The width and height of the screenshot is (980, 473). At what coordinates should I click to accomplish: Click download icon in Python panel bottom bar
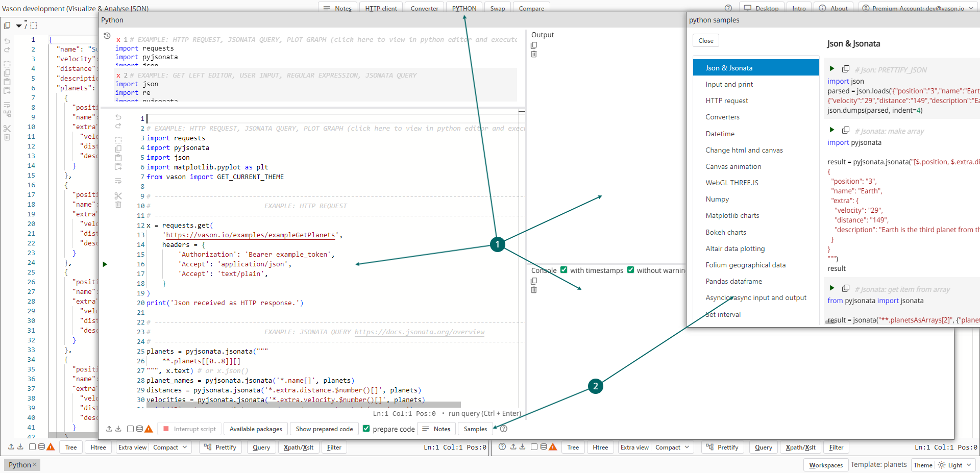pyautogui.click(x=118, y=429)
